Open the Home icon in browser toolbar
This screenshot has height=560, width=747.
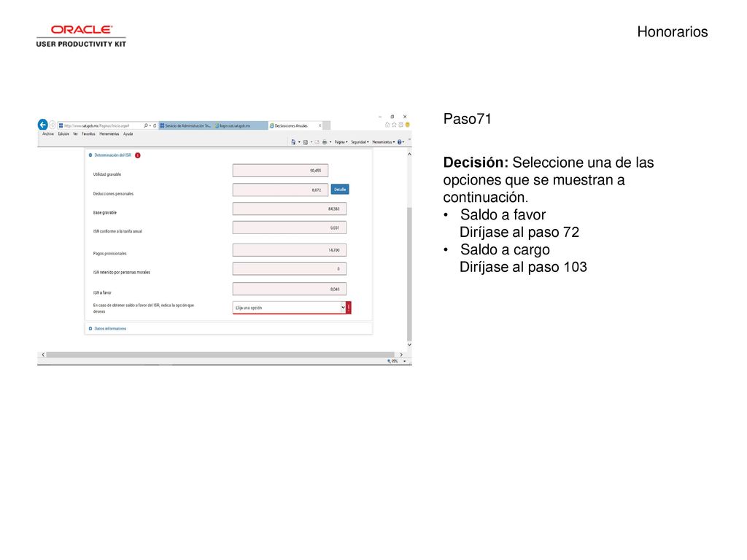click(387, 125)
